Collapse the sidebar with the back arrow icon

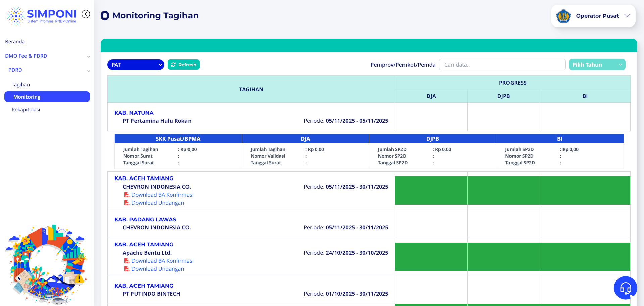tap(86, 14)
